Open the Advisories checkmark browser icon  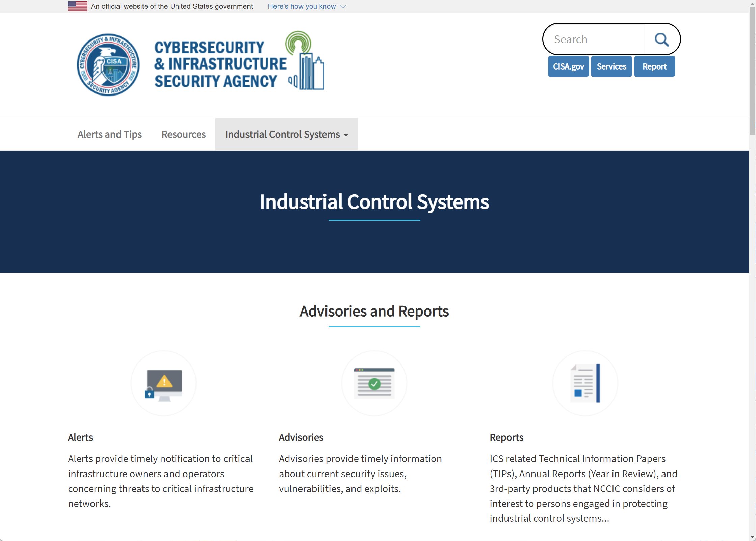click(x=374, y=383)
